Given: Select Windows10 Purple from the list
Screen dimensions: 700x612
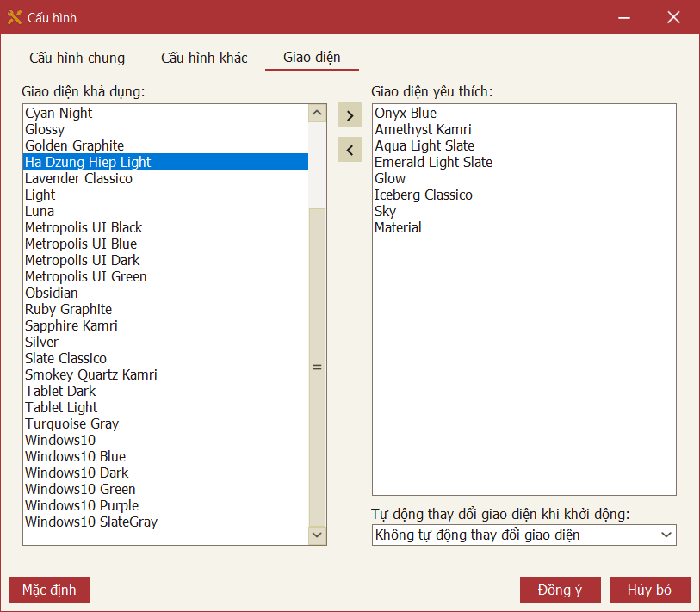Looking at the screenshot, I should [x=82, y=505].
